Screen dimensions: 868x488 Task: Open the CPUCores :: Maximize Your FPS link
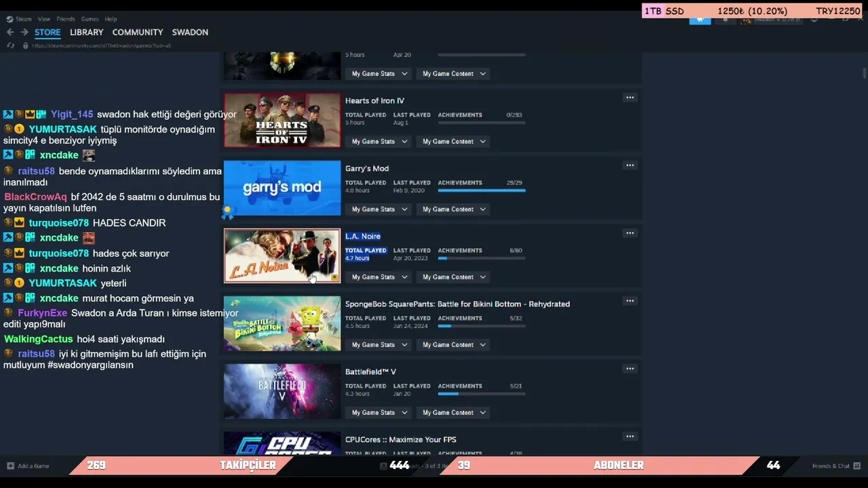tap(401, 440)
